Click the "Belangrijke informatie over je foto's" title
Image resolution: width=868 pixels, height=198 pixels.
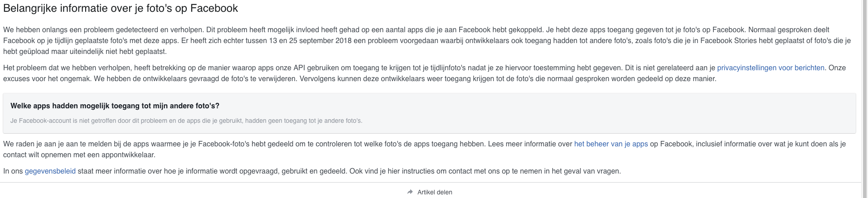click(x=121, y=8)
